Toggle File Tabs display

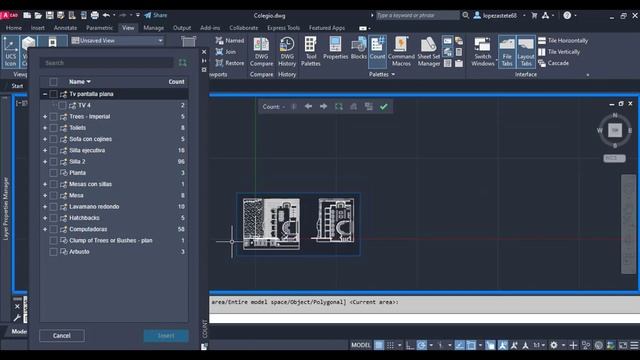[507, 52]
